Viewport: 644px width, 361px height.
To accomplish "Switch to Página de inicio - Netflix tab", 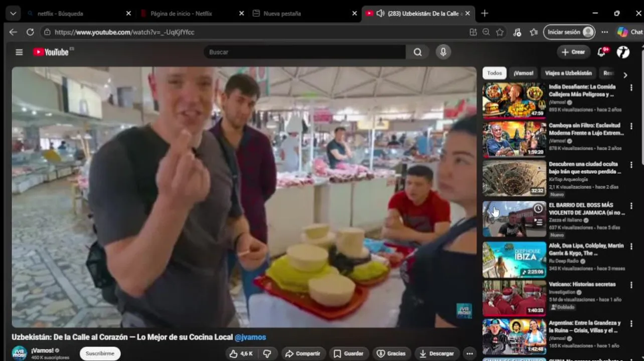I will coord(192,14).
